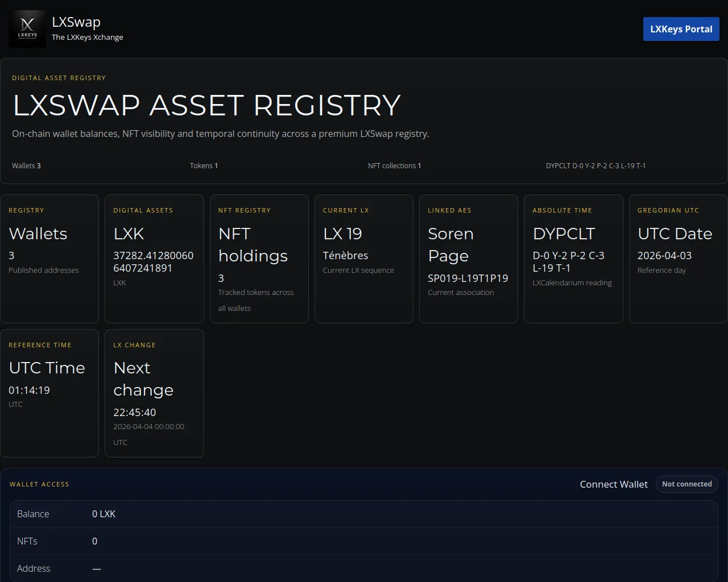
Task: Click the 22:45:40 countdown value
Action: [x=134, y=413]
